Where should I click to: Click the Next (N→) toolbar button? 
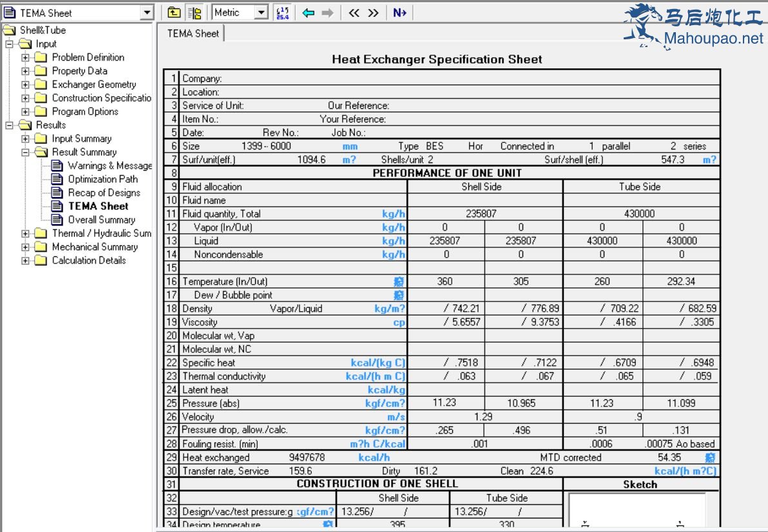(399, 12)
